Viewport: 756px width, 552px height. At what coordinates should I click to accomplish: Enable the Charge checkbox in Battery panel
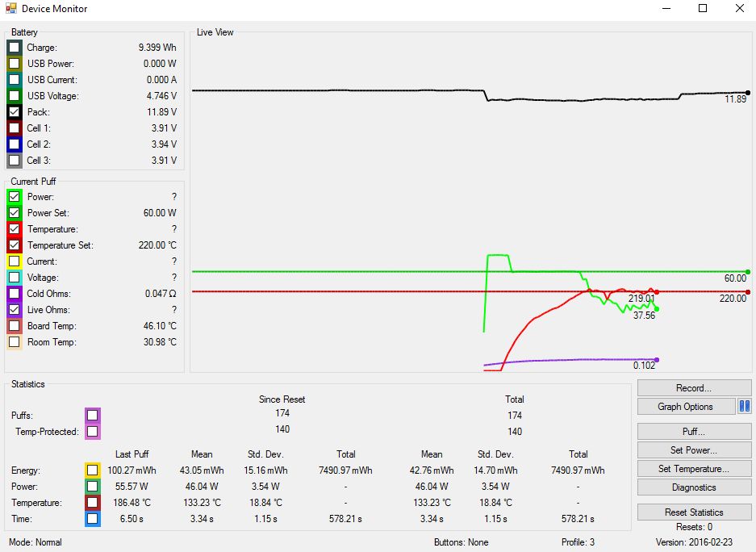(x=15, y=48)
